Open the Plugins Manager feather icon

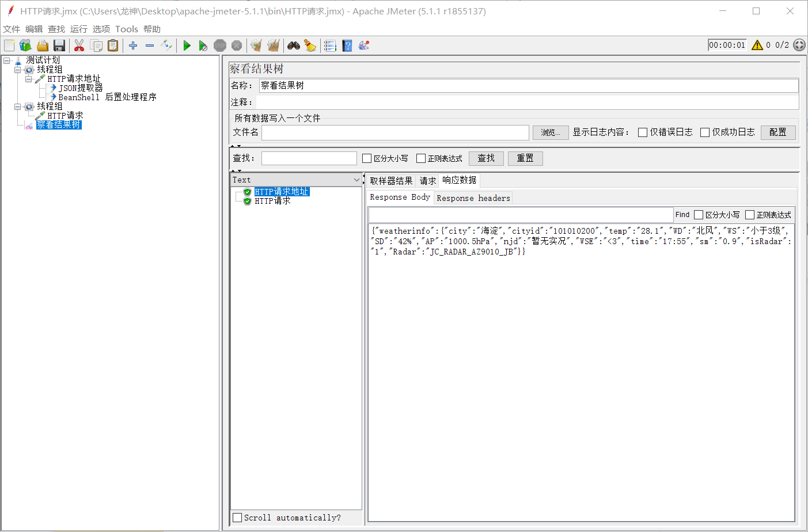click(363, 45)
